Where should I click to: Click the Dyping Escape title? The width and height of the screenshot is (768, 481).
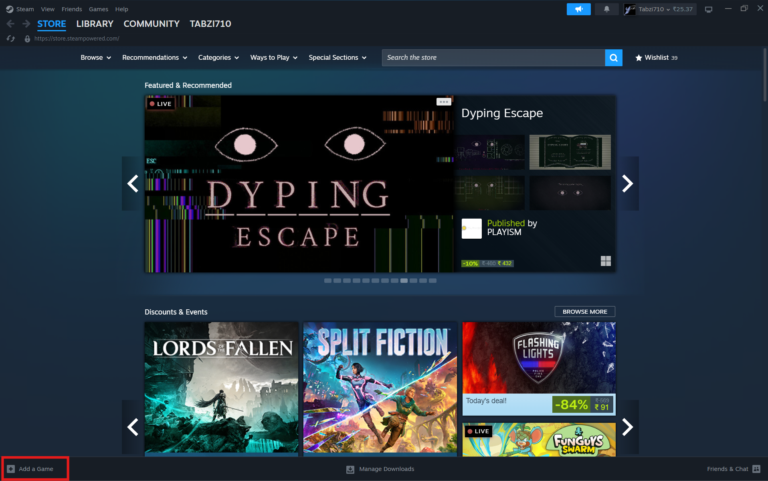502,113
